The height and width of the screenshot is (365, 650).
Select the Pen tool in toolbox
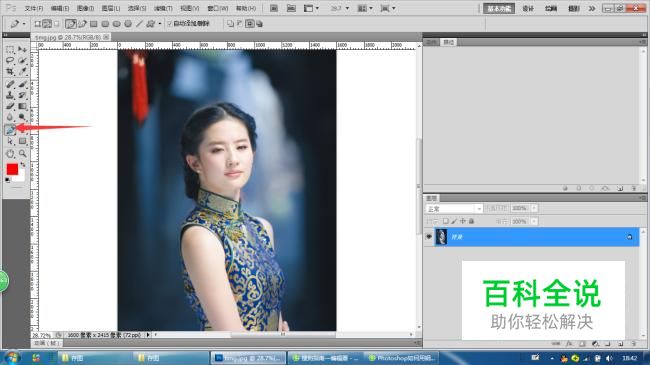tap(10, 130)
